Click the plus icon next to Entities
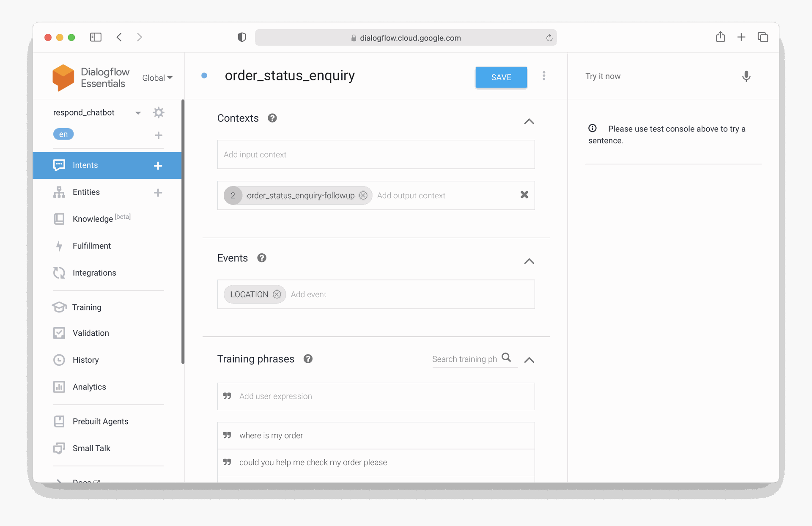 click(158, 193)
